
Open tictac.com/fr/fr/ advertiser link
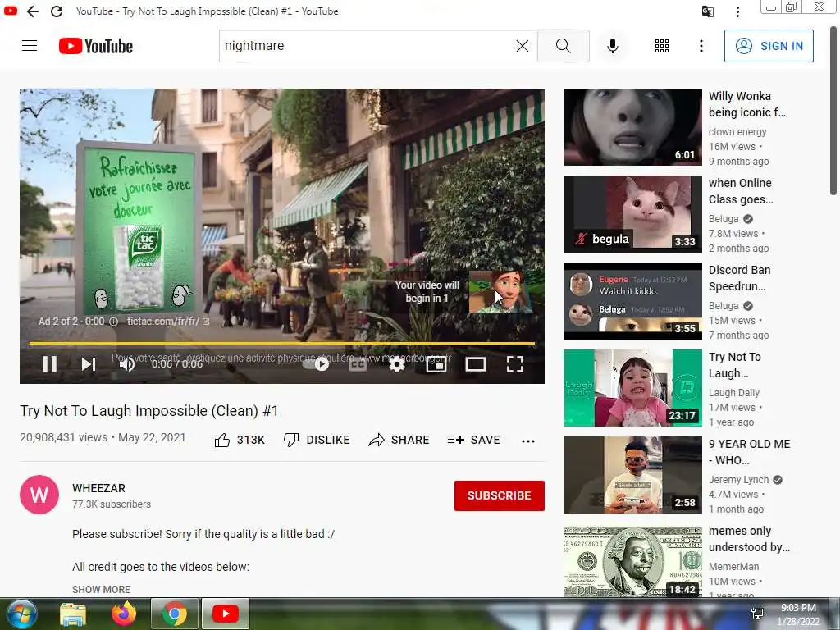pos(167,322)
